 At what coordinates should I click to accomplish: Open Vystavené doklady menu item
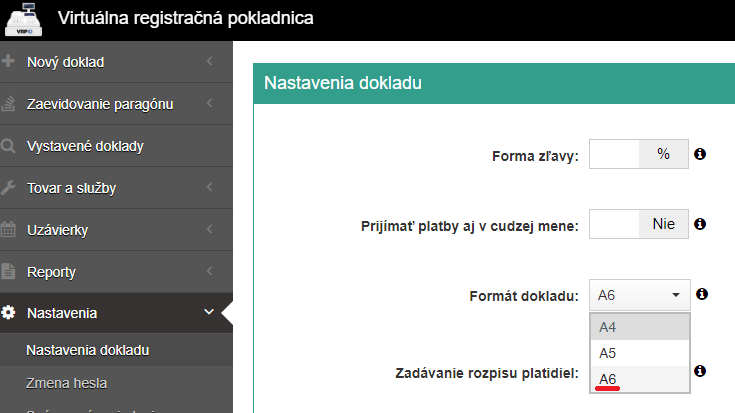pyautogui.click(x=85, y=147)
